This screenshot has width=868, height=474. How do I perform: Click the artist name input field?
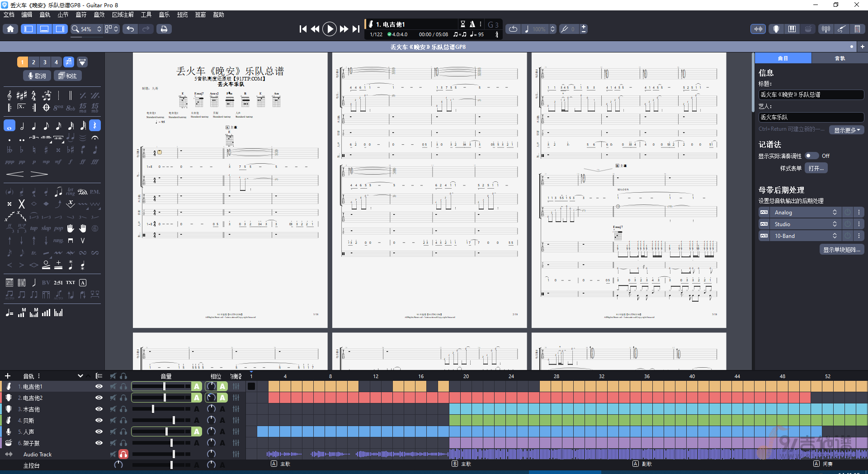(811, 117)
